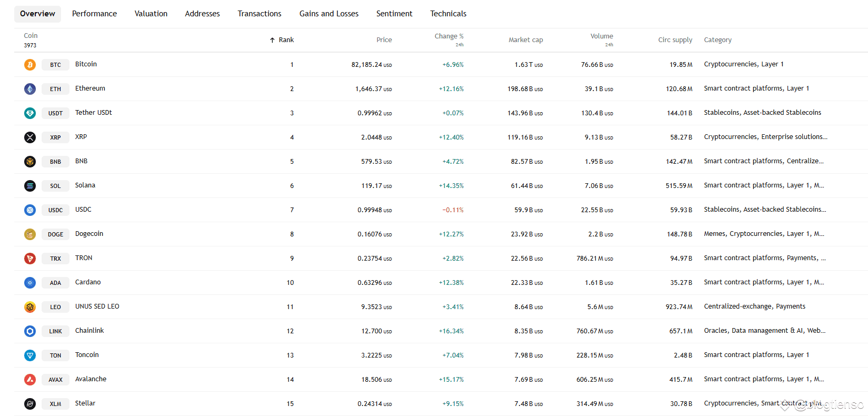Open the Performance tab
Image resolution: width=868 pixels, height=416 pixels.
click(94, 14)
